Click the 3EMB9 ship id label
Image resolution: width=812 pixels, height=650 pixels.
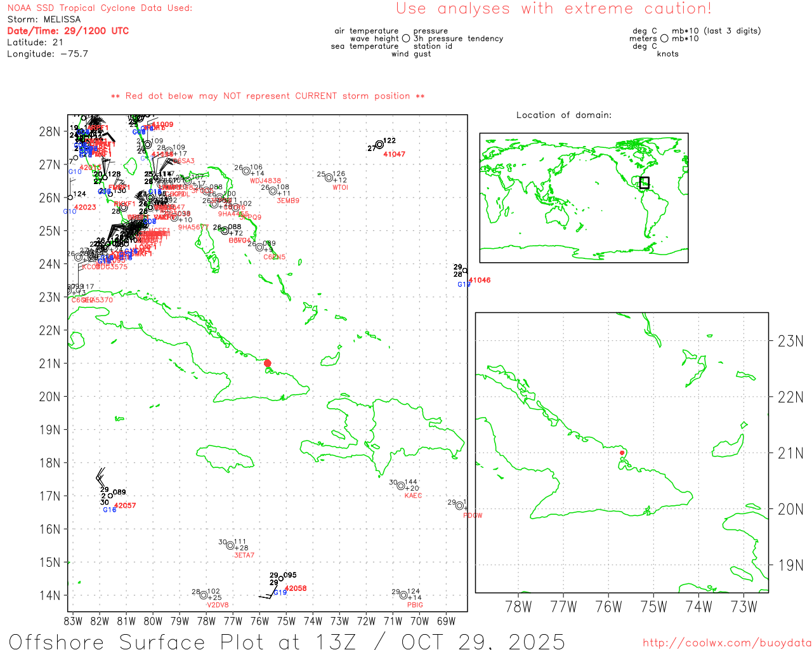[288, 201]
